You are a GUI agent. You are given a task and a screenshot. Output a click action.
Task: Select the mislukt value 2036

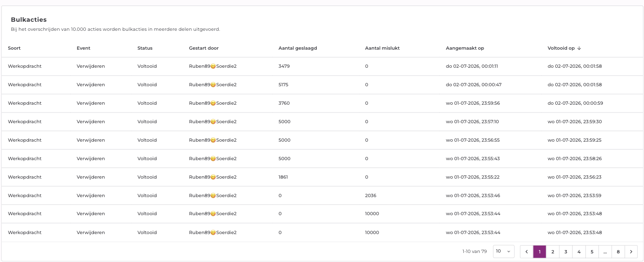[370, 195]
